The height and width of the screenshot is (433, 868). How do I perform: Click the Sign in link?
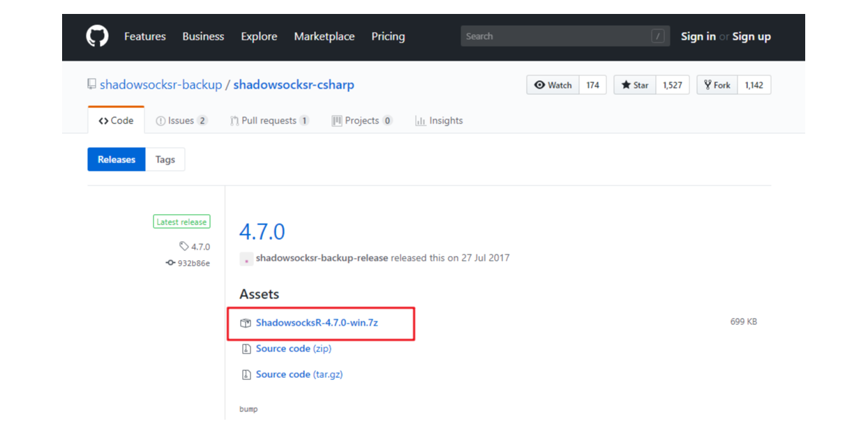point(698,36)
